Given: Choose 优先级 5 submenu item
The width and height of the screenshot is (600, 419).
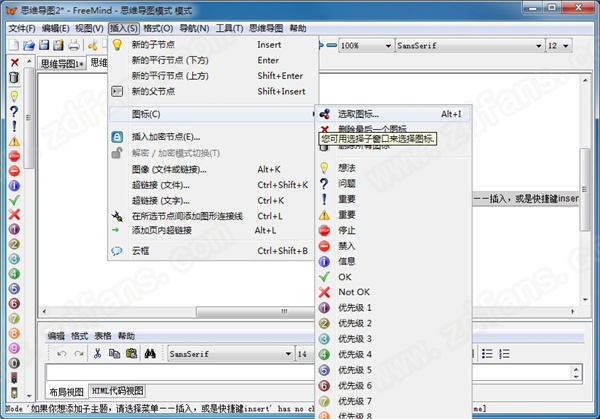Looking at the screenshot, I should coord(393,370).
